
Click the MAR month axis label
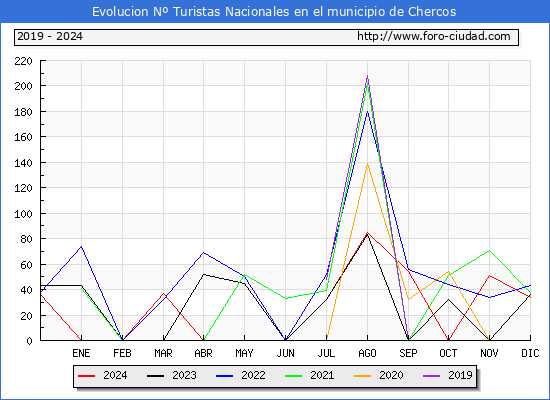pos(163,353)
